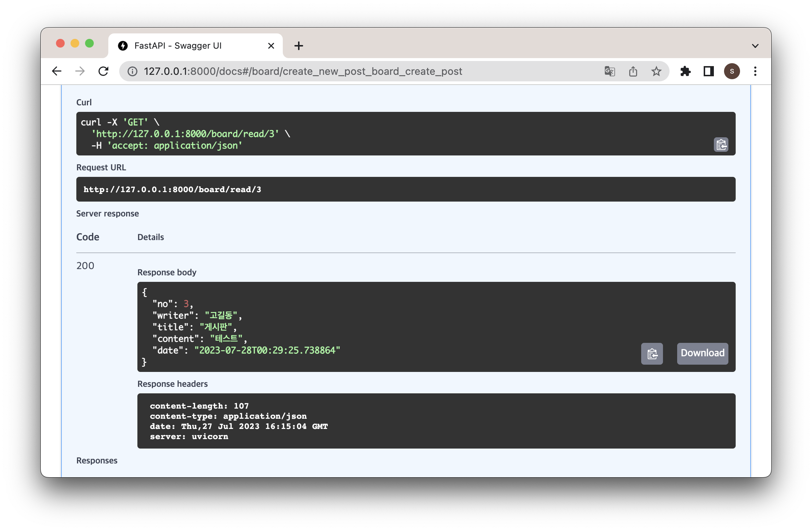Copy the curl command to clipboard
Screen dimensions: 812x531
(x=721, y=145)
